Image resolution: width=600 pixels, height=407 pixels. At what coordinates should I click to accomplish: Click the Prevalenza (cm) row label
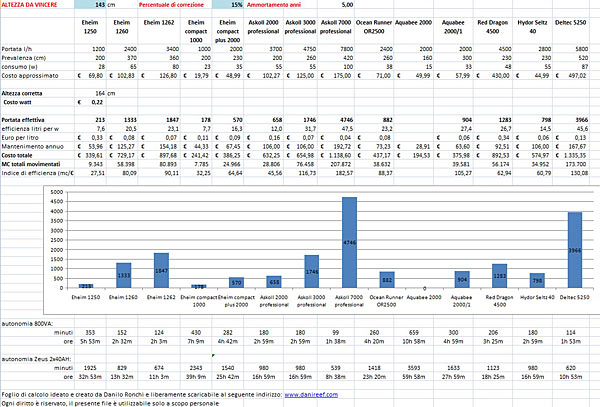tap(24, 58)
